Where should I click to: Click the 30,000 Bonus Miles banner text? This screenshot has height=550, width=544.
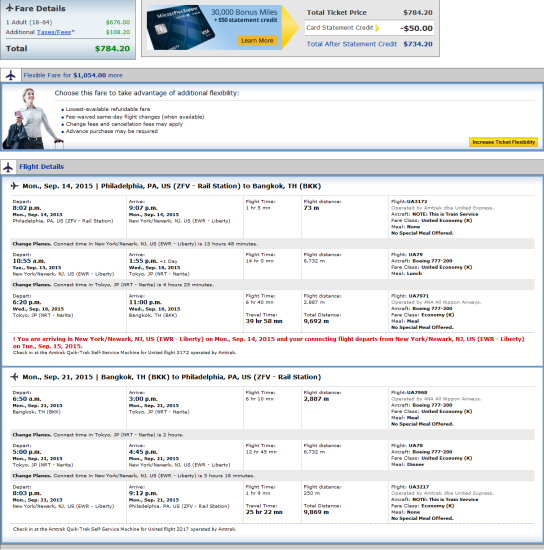(x=244, y=12)
